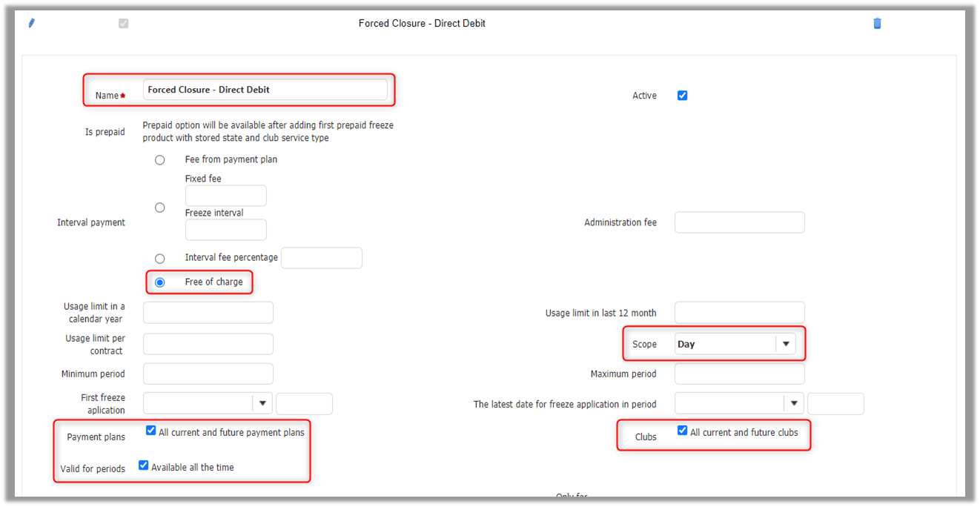Uncheck the Active checkbox

[x=682, y=96]
